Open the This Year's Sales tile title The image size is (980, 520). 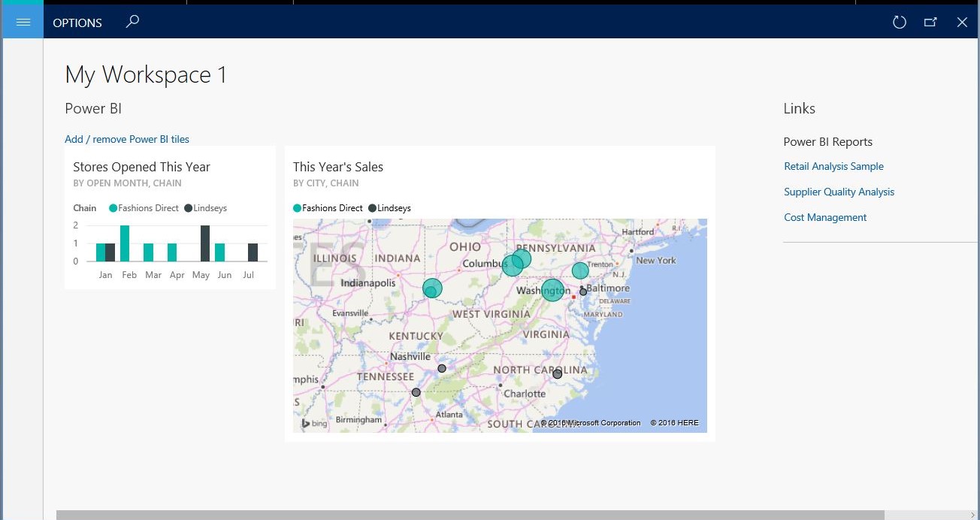pos(338,167)
